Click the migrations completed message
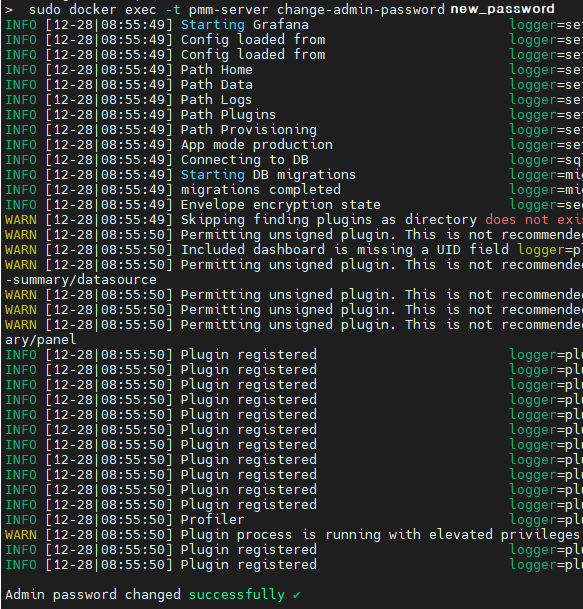The image size is (583, 609). 261,190
